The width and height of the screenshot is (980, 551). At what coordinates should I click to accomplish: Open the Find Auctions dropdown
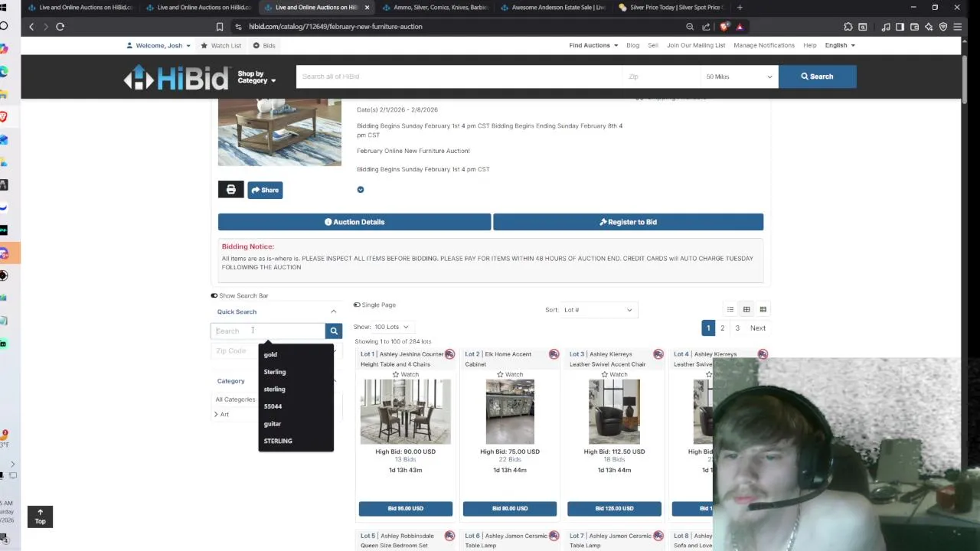(593, 45)
